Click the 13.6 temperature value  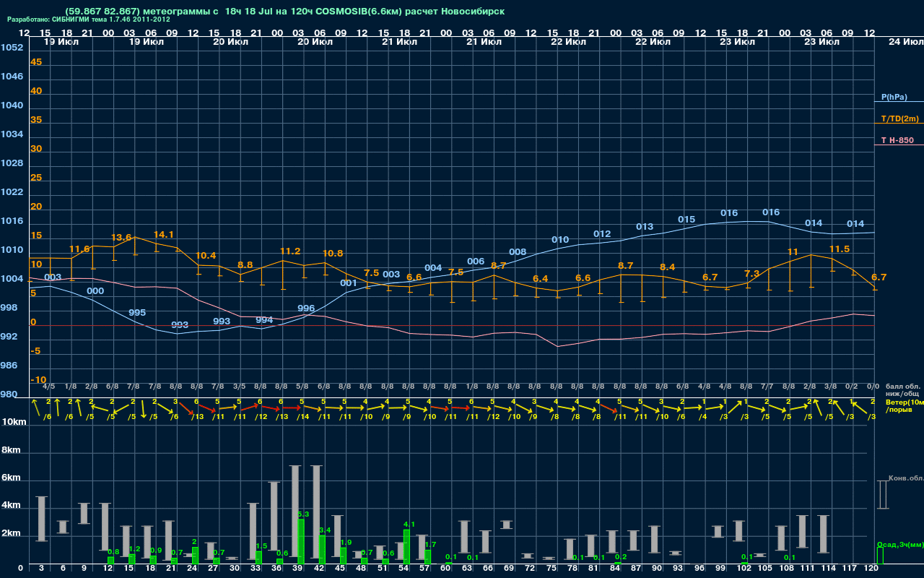(x=121, y=238)
